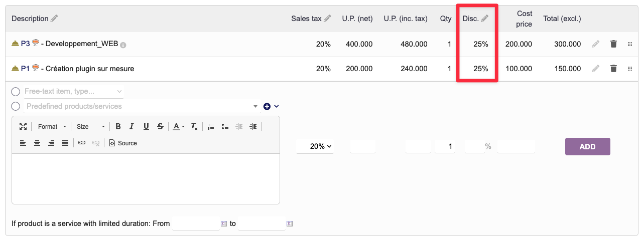Select the Predefined products/services radio button
644x242 pixels.
[x=16, y=106]
